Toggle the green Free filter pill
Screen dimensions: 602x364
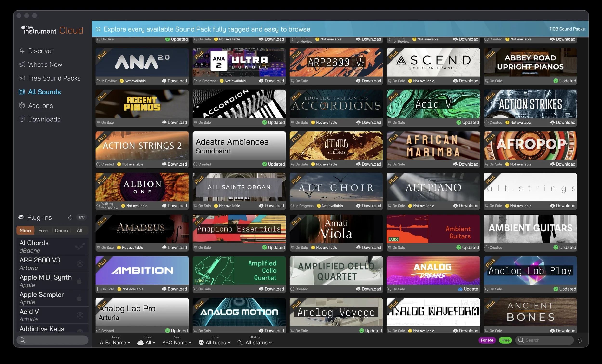tap(505, 340)
